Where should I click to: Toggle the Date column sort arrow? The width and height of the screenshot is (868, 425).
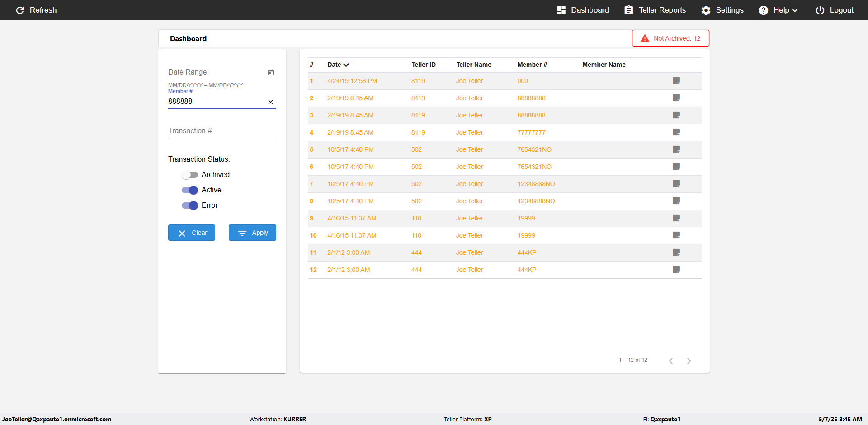(346, 65)
